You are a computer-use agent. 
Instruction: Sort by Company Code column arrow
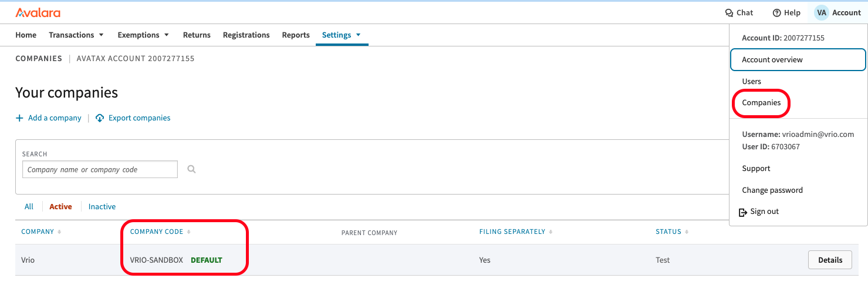[189, 232]
